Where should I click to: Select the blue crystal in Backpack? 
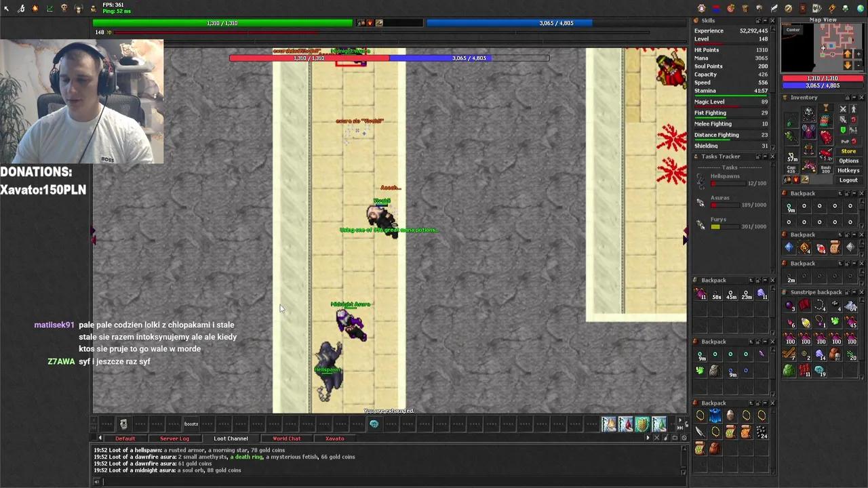pyautogui.click(x=789, y=248)
